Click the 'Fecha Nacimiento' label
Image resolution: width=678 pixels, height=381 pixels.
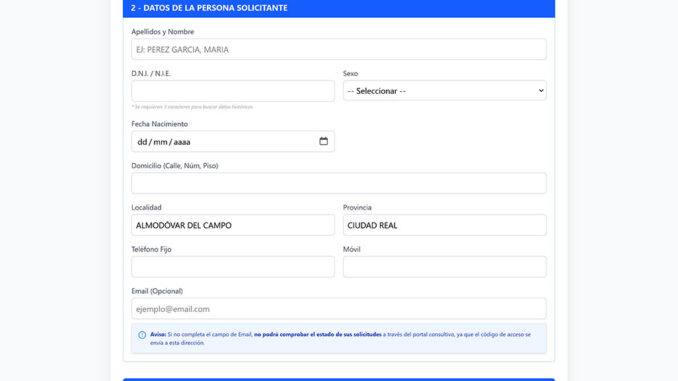point(160,124)
